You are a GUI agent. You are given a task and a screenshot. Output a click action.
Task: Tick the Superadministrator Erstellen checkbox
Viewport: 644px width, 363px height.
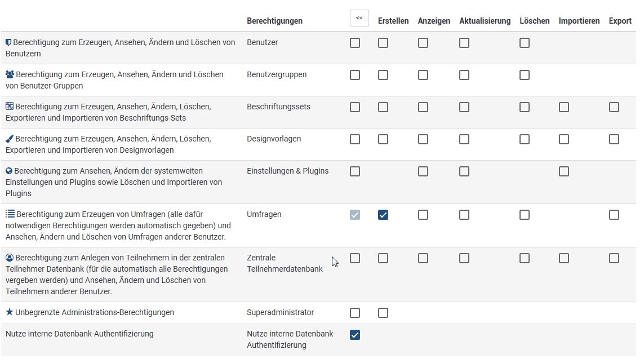click(383, 313)
